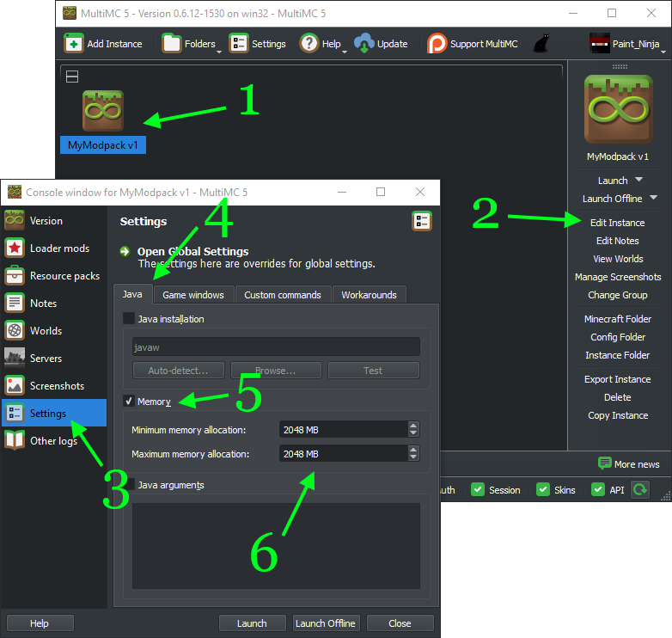Viewport: 672px width, 638px height.
Task: Click Change Group in the sidebar
Action: 618,295
